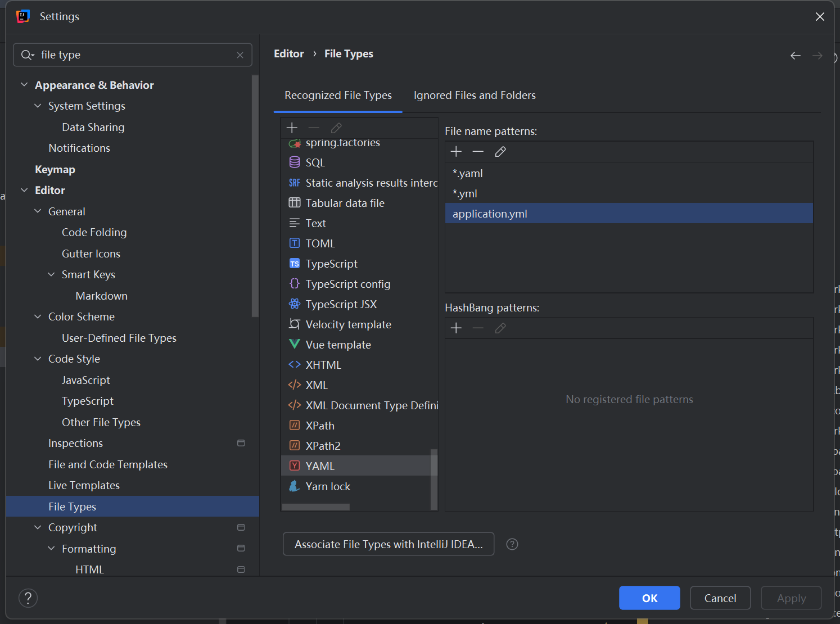This screenshot has width=840, height=624.
Task: Focus the settings search field
Action: (132, 55)
